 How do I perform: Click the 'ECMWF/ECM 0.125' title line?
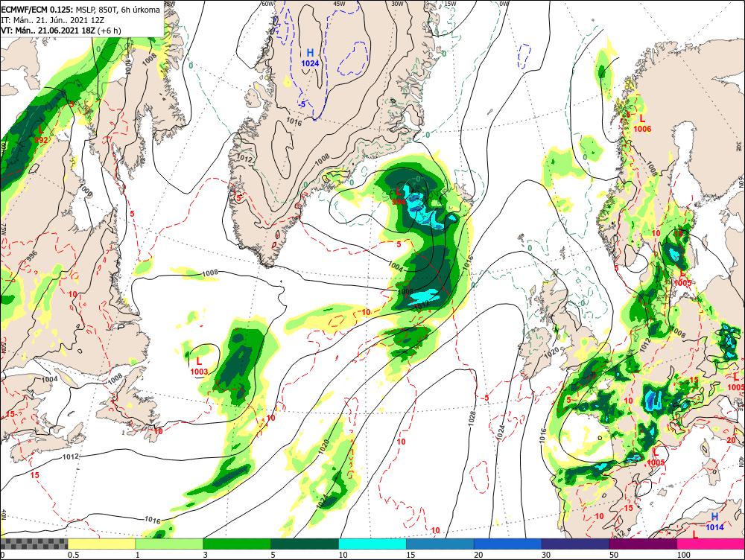pos(80,10)
